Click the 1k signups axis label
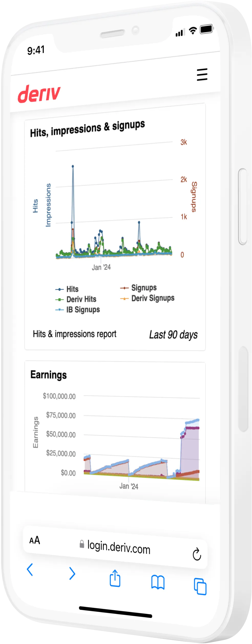This screenshot has height=644, width=252. [x=184, y=217]
